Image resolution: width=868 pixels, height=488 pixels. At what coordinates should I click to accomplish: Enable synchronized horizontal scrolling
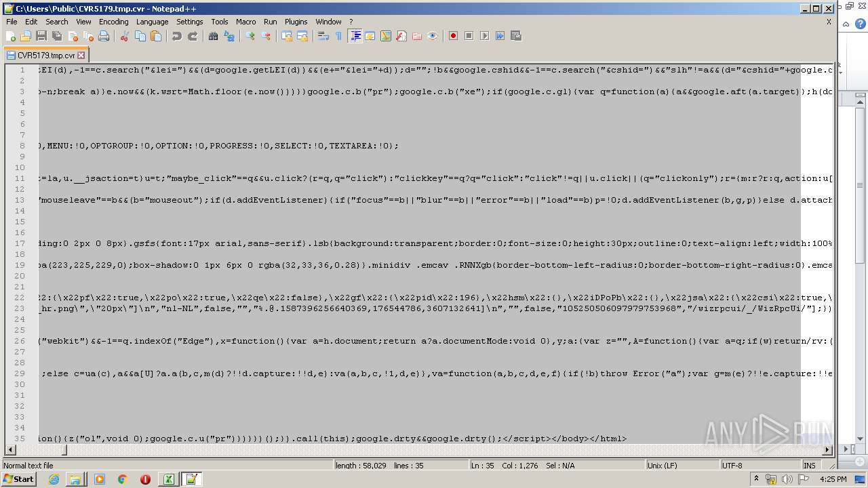(x=302, y=36)
